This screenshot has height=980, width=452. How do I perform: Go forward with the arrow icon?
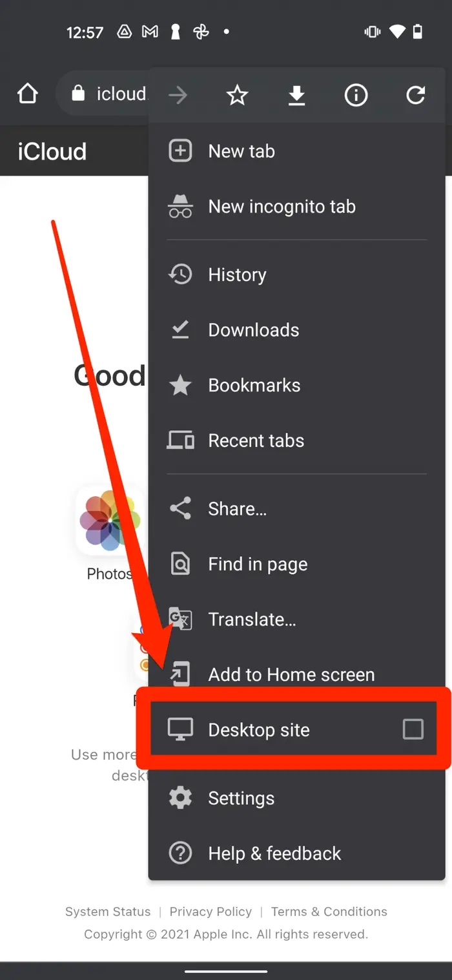[x=178, y=96]
